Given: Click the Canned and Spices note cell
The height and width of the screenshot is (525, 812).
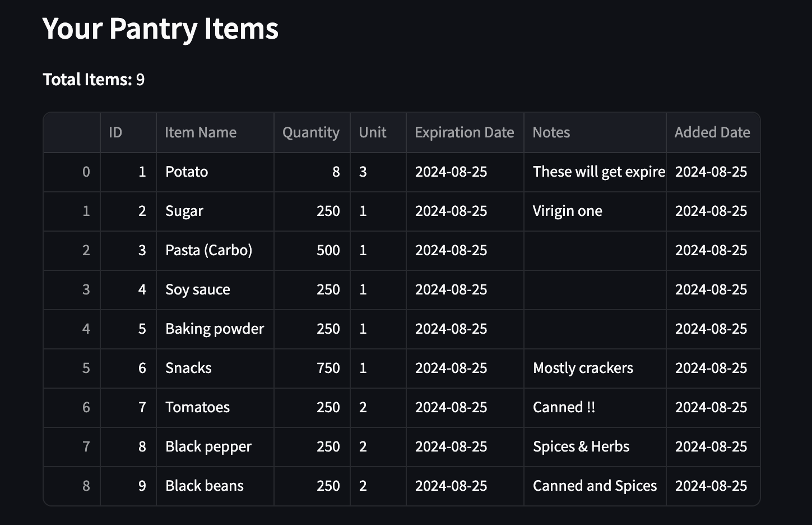Looking at the screenshot, I should coord(595,486).
